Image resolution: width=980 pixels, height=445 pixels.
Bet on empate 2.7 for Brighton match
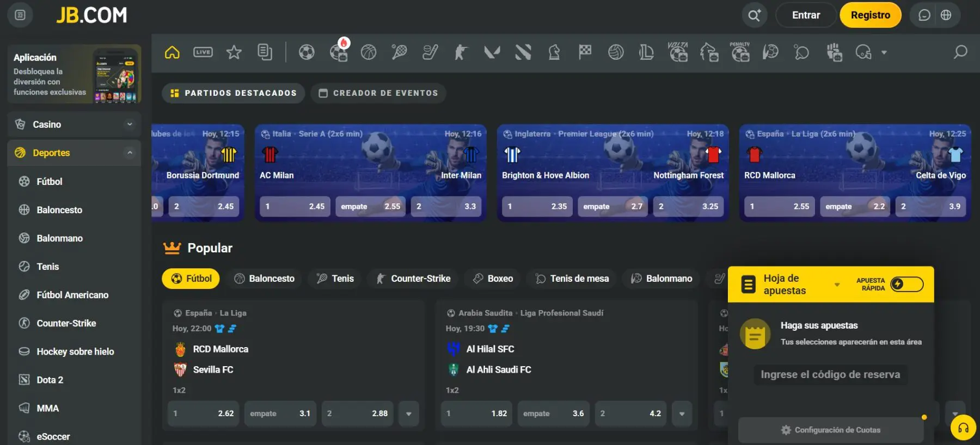point(612,207)
